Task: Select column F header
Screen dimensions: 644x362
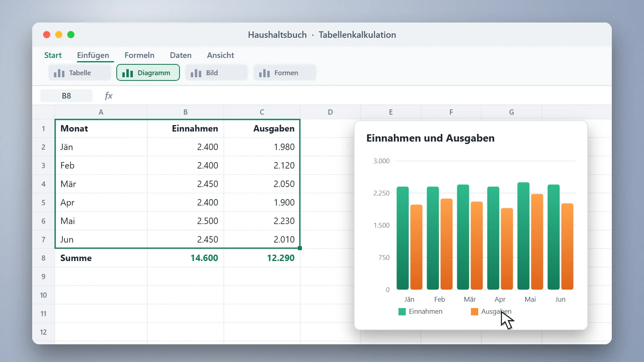Action: click(451, 112)
